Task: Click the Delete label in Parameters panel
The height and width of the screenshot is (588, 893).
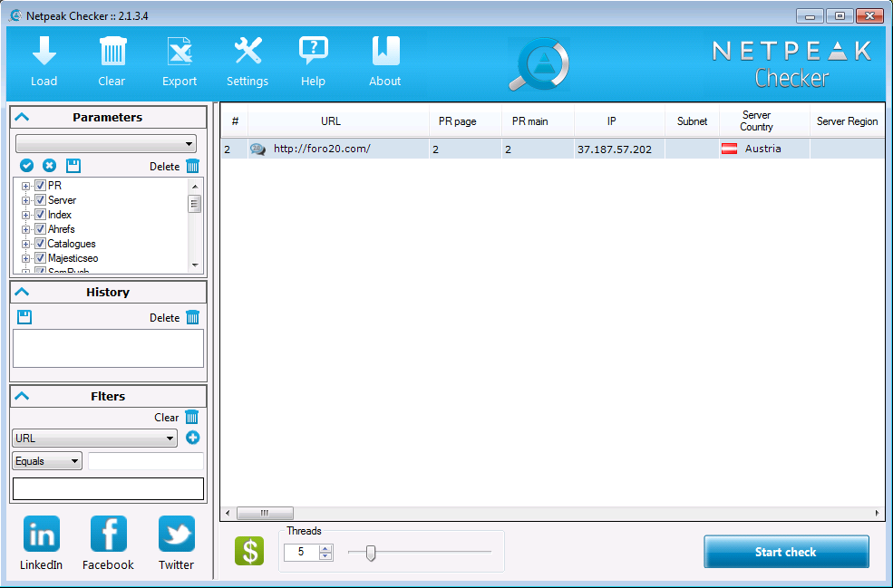Action: click(x=165, y=167)
